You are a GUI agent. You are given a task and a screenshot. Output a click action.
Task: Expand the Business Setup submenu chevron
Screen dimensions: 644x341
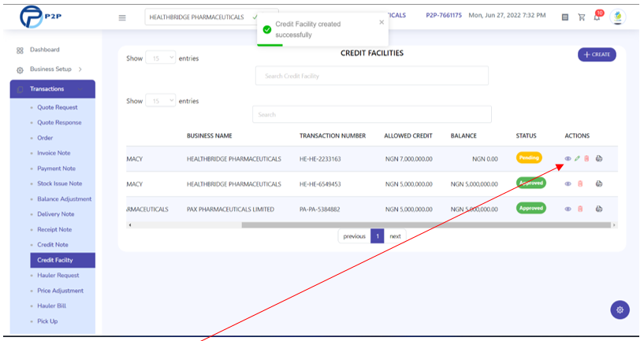80,69
